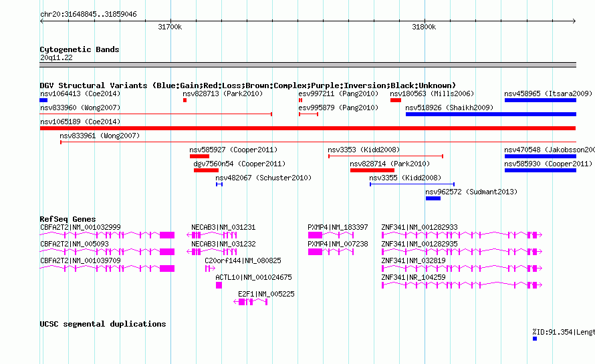Select nsv585930 (Cooper2011) blue bar

coord(540,170)
